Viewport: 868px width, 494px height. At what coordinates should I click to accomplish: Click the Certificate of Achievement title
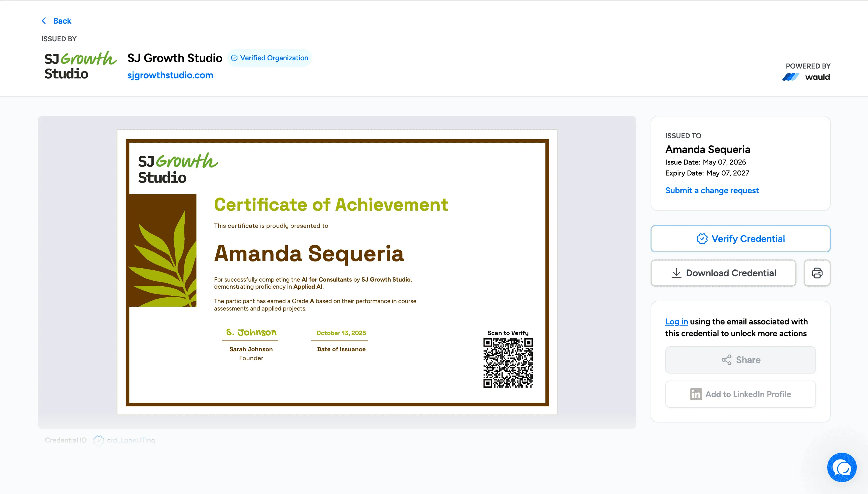pyautogui.click(x=331, y=204)
